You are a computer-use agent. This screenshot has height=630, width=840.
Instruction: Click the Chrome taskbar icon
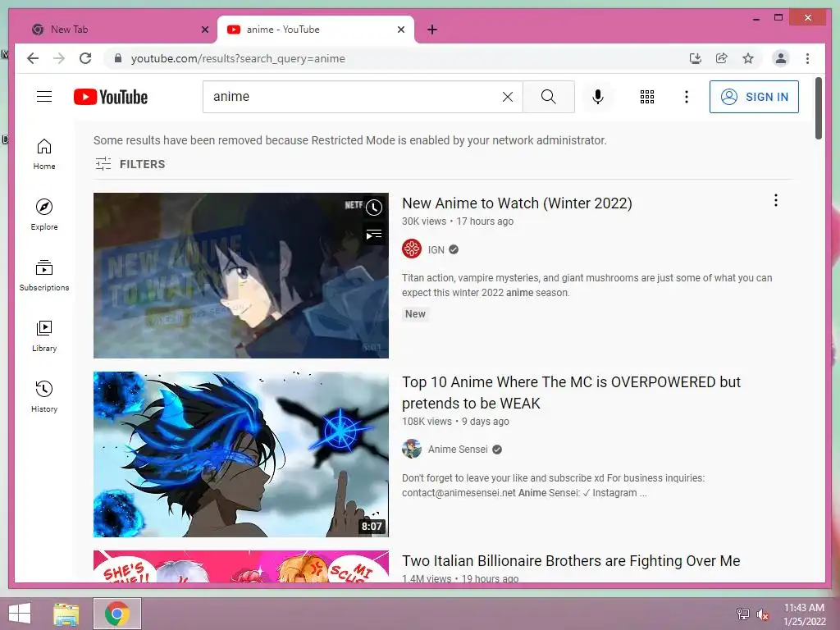point(116,614)
